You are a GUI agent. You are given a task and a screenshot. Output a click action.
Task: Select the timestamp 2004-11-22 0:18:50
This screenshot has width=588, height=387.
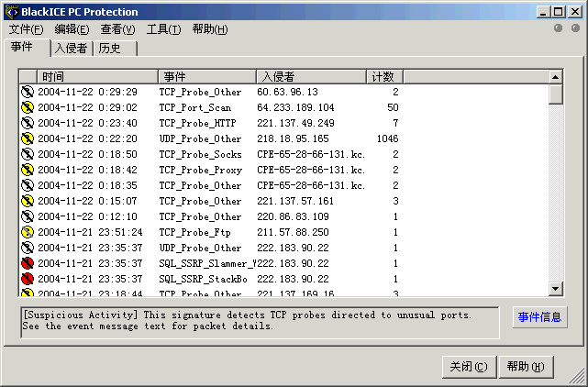click(87, 154)
